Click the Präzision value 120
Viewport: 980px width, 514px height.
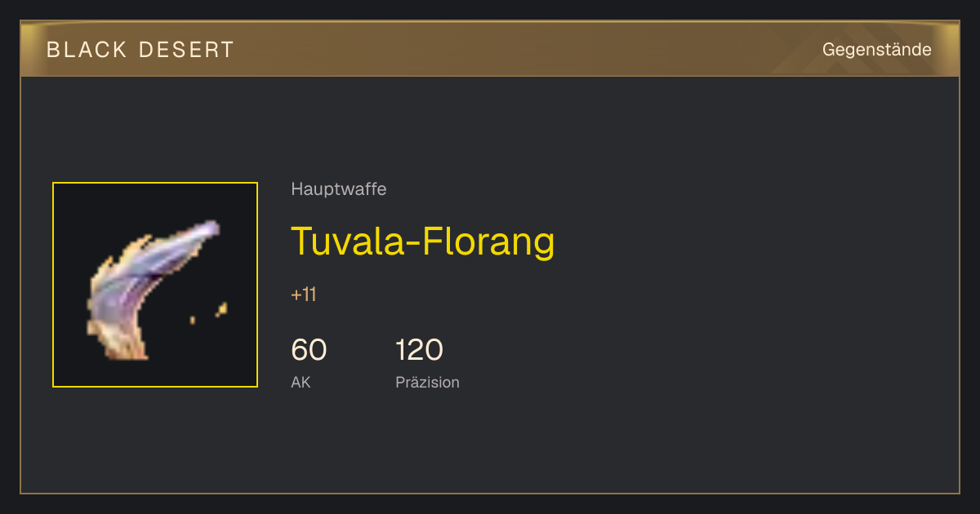pyautogui.click(x=419, y=350)
